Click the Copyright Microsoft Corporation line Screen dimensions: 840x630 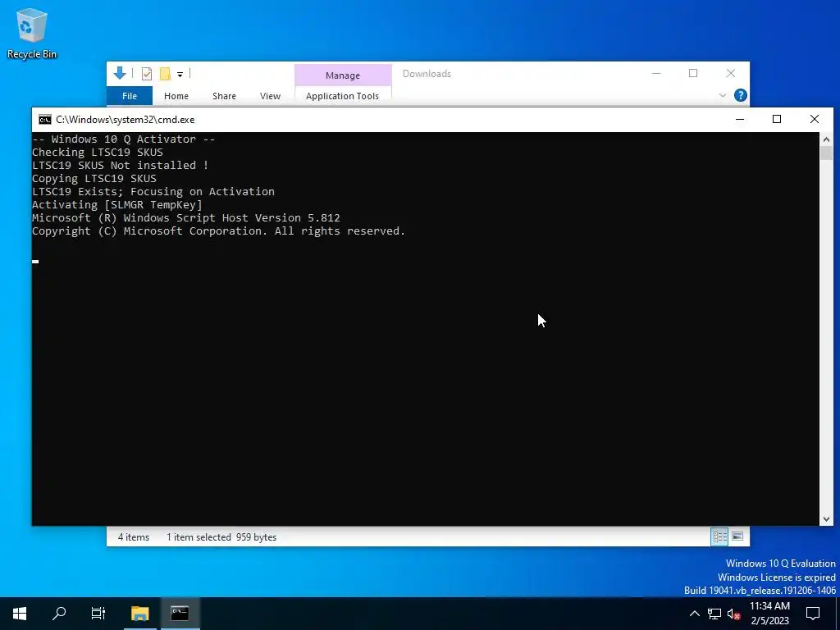[218, 231]
